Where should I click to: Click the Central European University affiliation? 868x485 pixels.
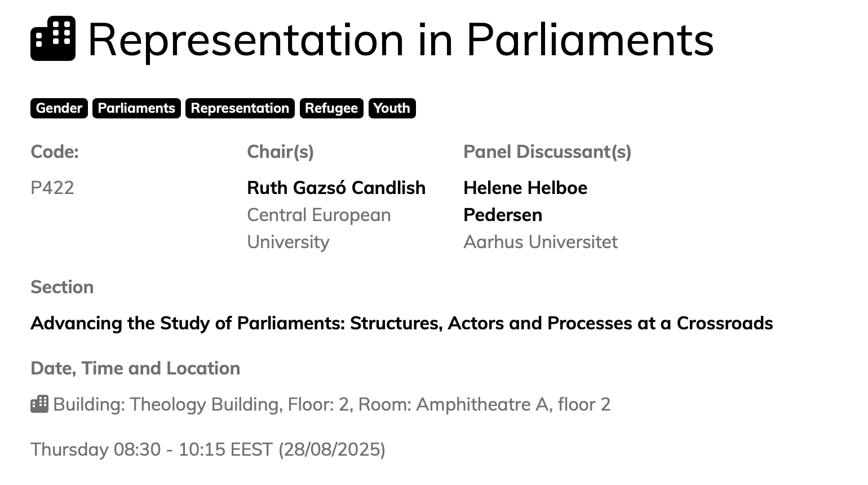(x=318, y=228)
